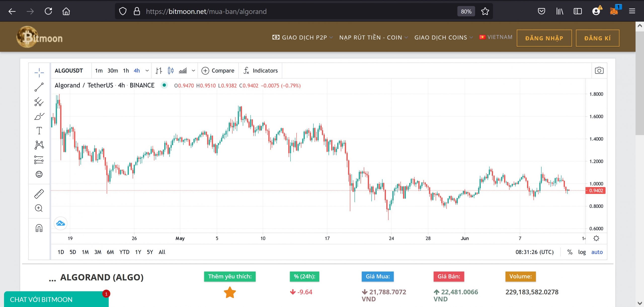Select the prediction and measurement tool
644x307 pixels.
[39, 160]
